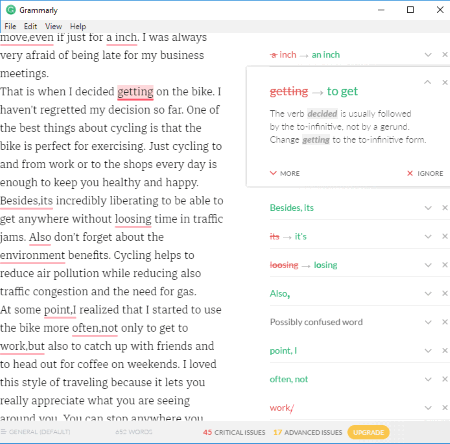Open the 17 Advanced Issues count
450x444 pixels.
tap(308, 432)
